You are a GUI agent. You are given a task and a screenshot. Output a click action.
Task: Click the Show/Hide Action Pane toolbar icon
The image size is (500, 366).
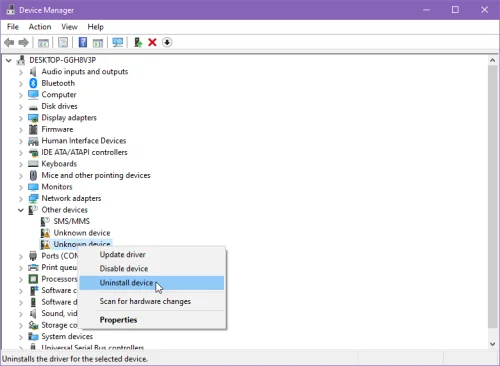98,43
